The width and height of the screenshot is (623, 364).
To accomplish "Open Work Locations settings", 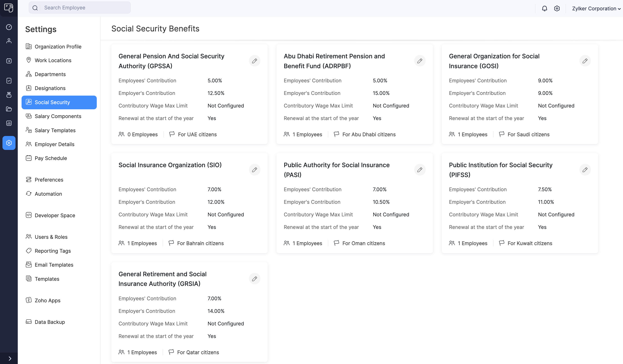I will pyautogui.click(x=53, y=60).
